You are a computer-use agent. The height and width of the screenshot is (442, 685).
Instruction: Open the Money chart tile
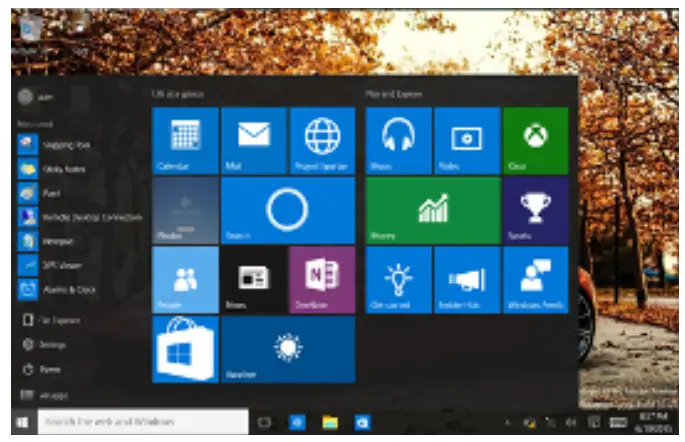pos(433,210)
